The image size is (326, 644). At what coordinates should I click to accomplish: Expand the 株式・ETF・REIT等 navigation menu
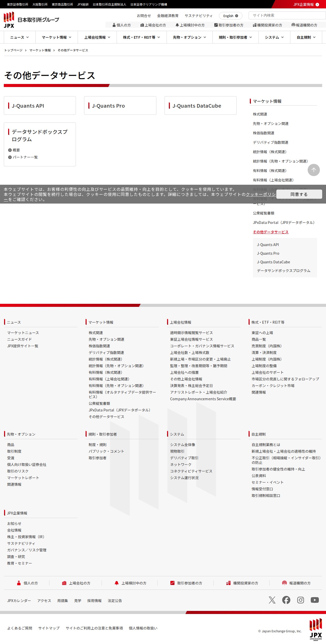pyautogui.click(x=142, y=37)
